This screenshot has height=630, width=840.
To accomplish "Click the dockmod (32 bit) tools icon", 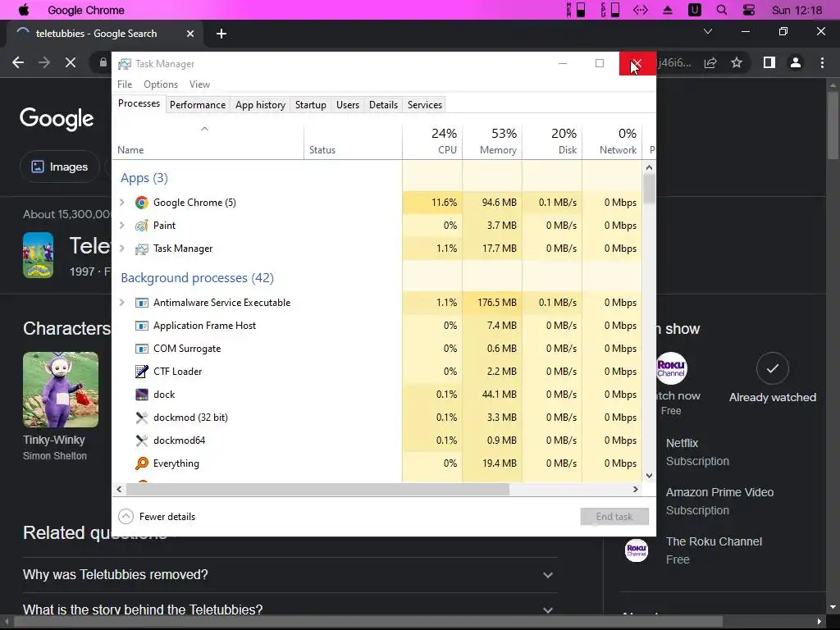I will pyautogui.click(x=141, y=418).
